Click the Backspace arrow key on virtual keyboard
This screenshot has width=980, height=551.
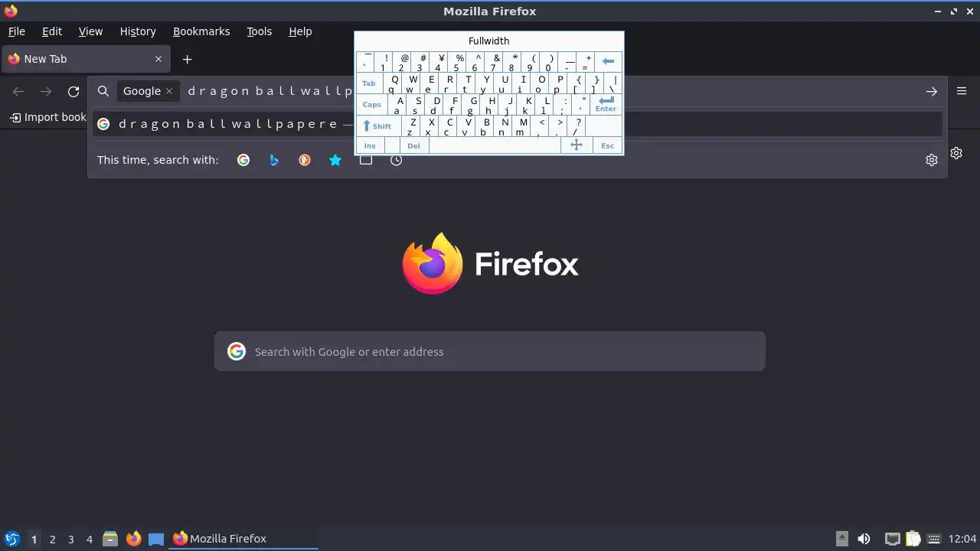pos(609,61)
